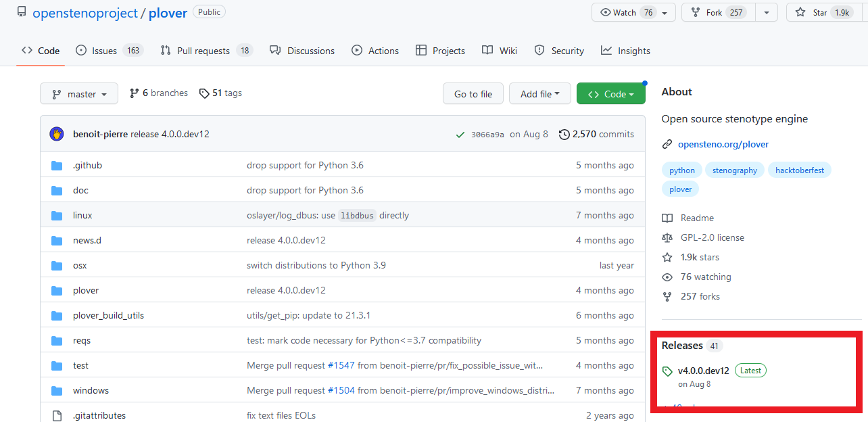
Task: Open the 1.9k stars link
Action: pos(690,257)
